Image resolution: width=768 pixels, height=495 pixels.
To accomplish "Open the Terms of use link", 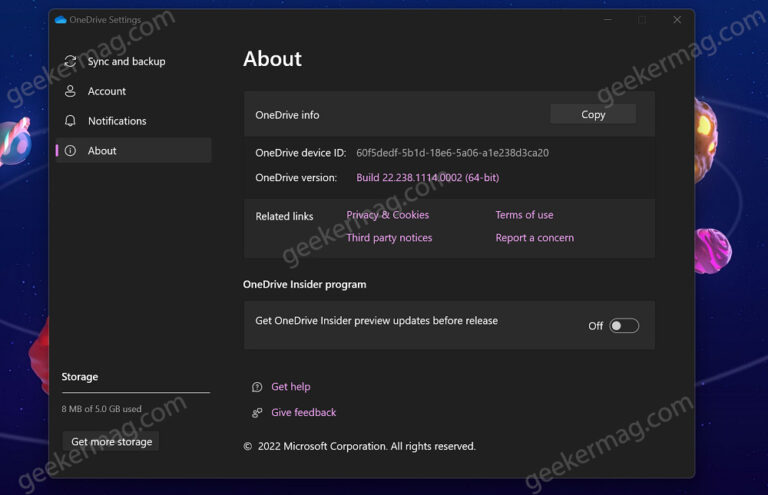I will coord(524,215).
